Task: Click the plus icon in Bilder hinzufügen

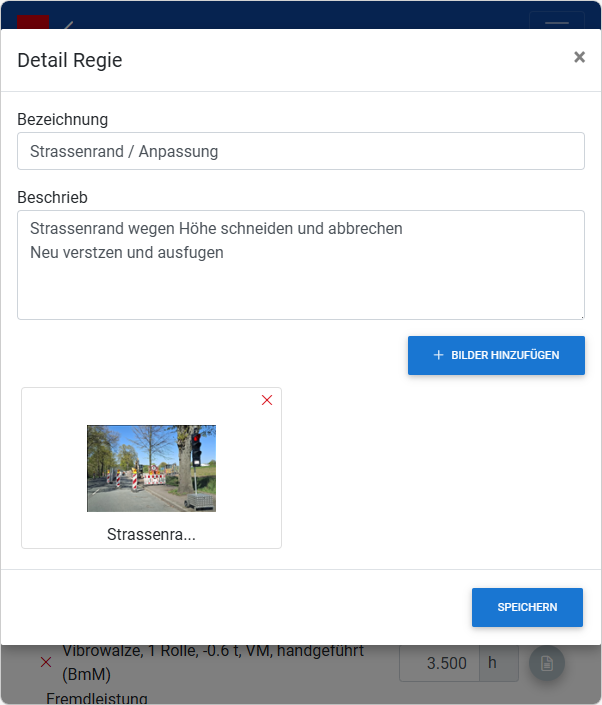Action: [x=438, y=355]
